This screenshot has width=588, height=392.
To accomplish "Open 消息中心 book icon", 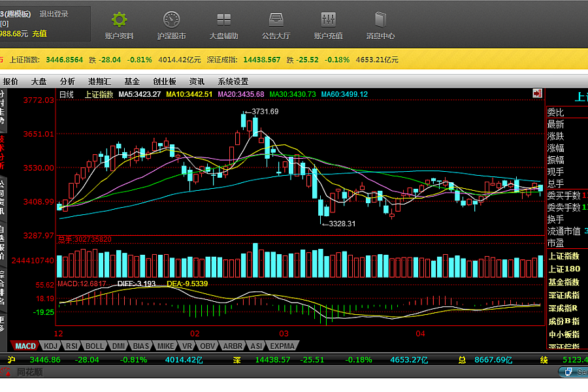I will pos(380,20).
